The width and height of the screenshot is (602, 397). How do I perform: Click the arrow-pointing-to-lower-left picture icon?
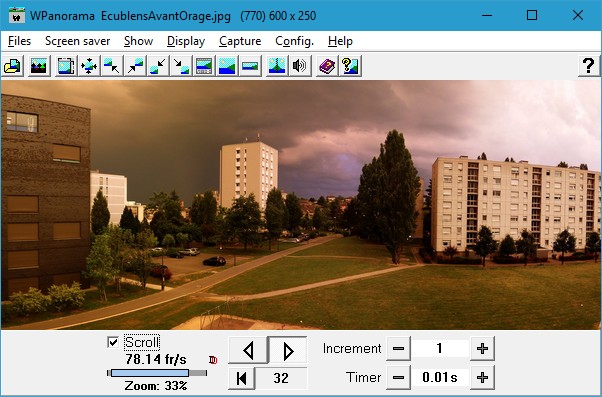coord(158,66)
